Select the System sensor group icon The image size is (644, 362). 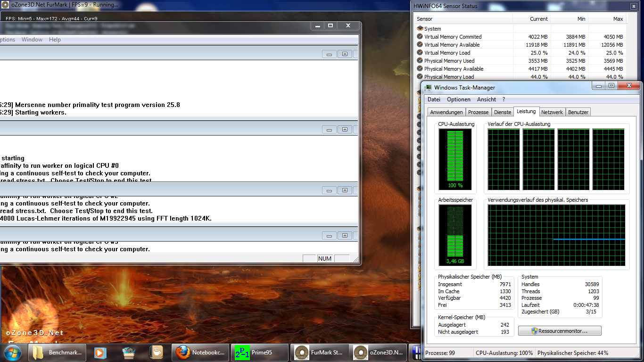coord(420,29)
